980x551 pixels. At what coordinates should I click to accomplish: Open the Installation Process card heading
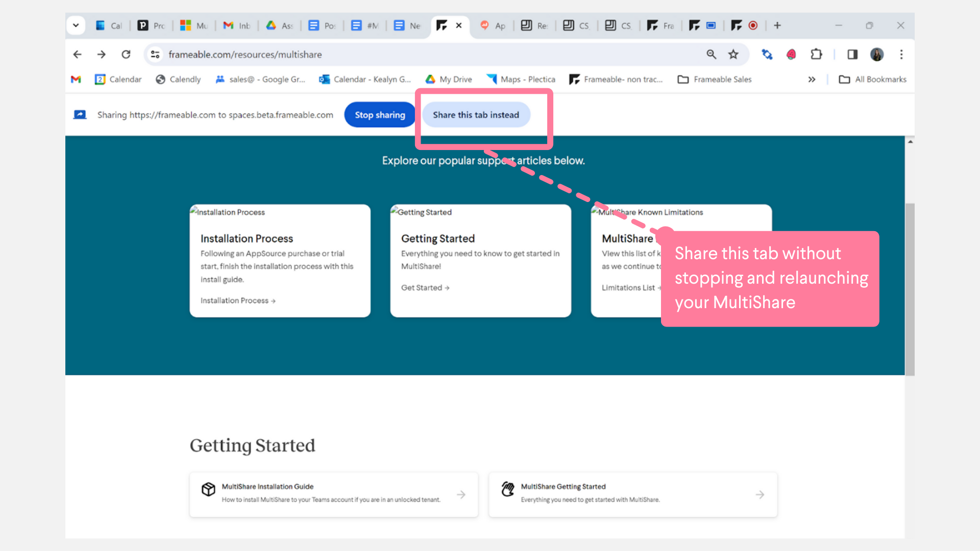(x=247, y=239)
